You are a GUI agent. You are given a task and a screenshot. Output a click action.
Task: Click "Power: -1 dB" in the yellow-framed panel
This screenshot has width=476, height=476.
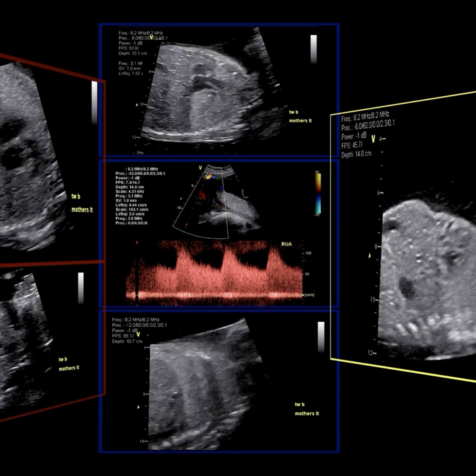pos(354,136)
